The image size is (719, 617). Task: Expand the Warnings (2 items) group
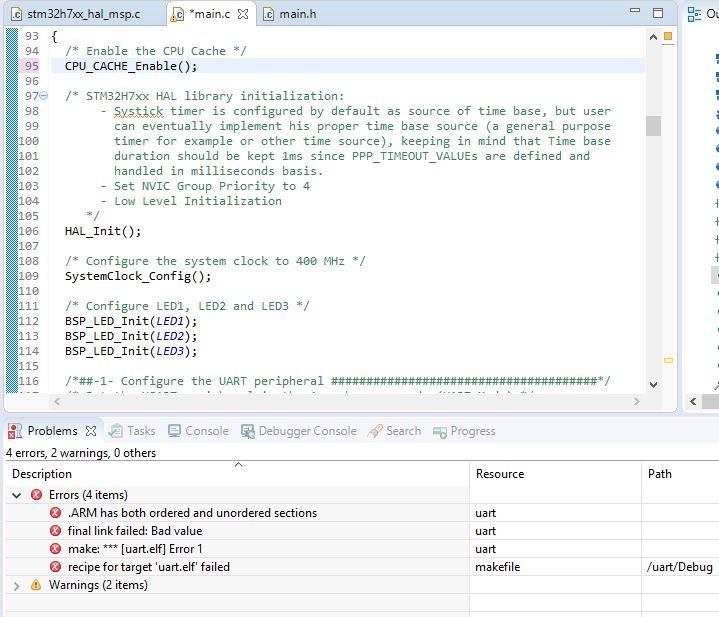click(x=17, y=585)
